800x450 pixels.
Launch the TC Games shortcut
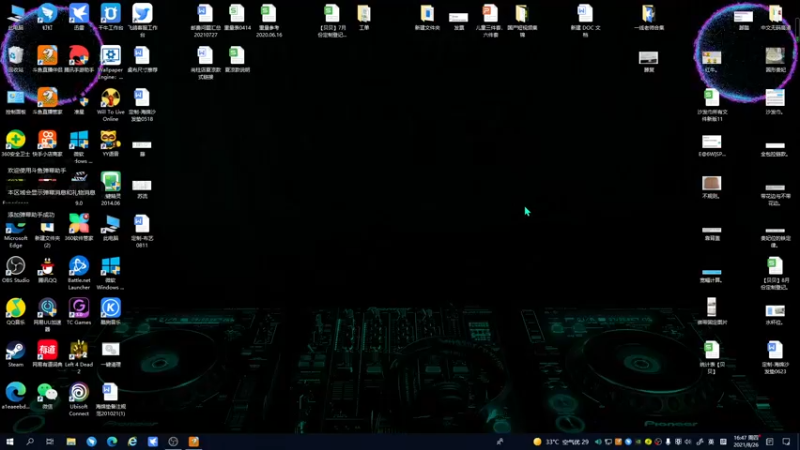[79, 311]
